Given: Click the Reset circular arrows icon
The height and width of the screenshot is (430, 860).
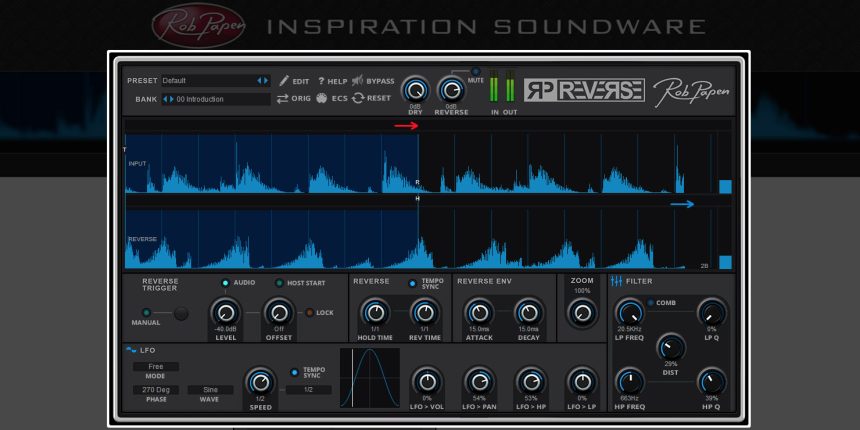Looking at the screenshot, I should pyautogui.click(x=358, y=98).
